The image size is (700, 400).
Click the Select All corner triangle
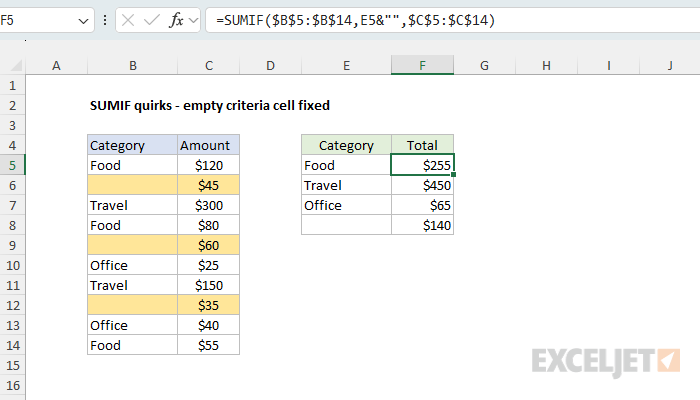pos(16,66)
